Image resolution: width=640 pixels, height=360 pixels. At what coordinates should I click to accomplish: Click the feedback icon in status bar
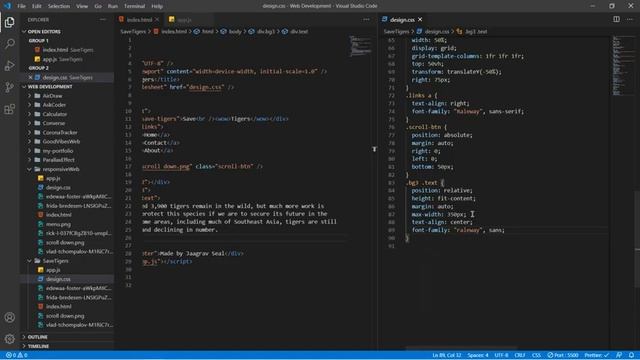tap(619, 355)
